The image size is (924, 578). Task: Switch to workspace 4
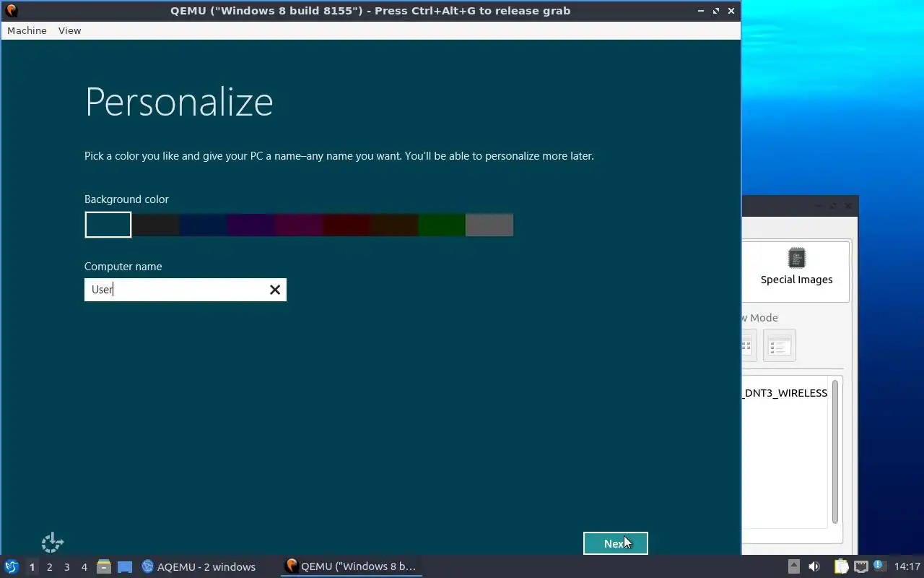pos(84,567)
